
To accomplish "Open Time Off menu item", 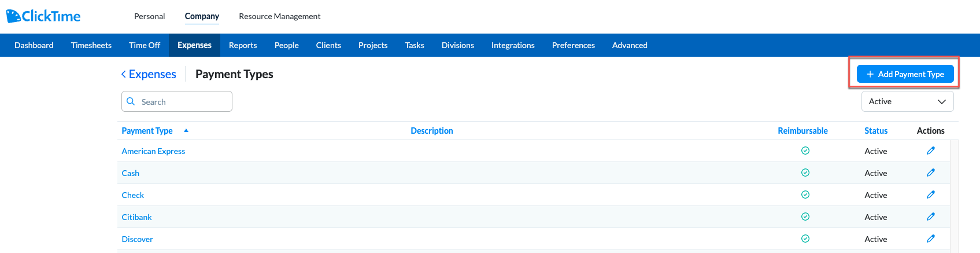I will tap(145, 45).
